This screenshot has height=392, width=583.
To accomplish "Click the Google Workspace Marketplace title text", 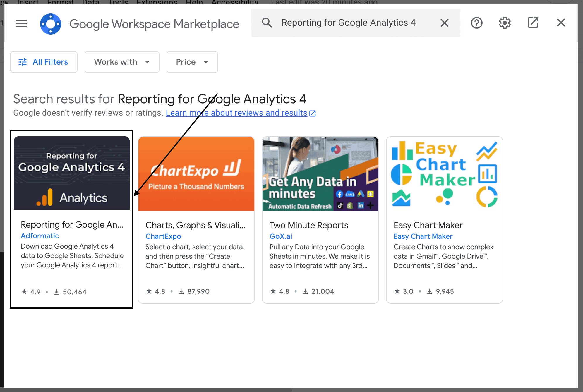I will point(154,24).
